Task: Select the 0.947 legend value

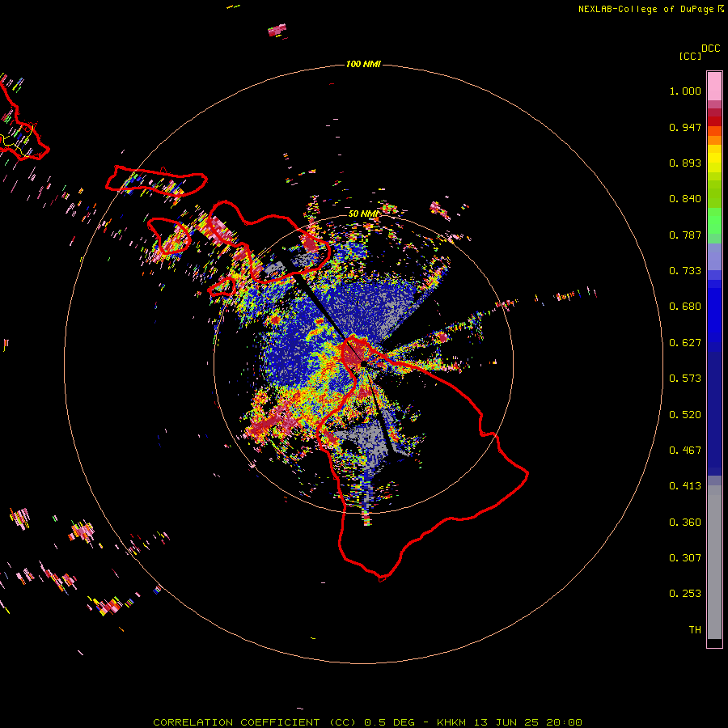Action: (x=685, y=127)
